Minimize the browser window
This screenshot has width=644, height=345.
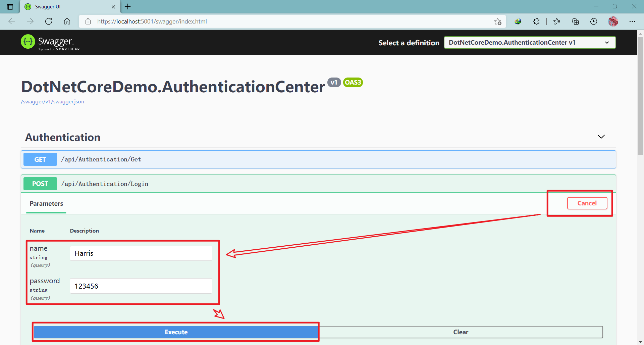596,6
